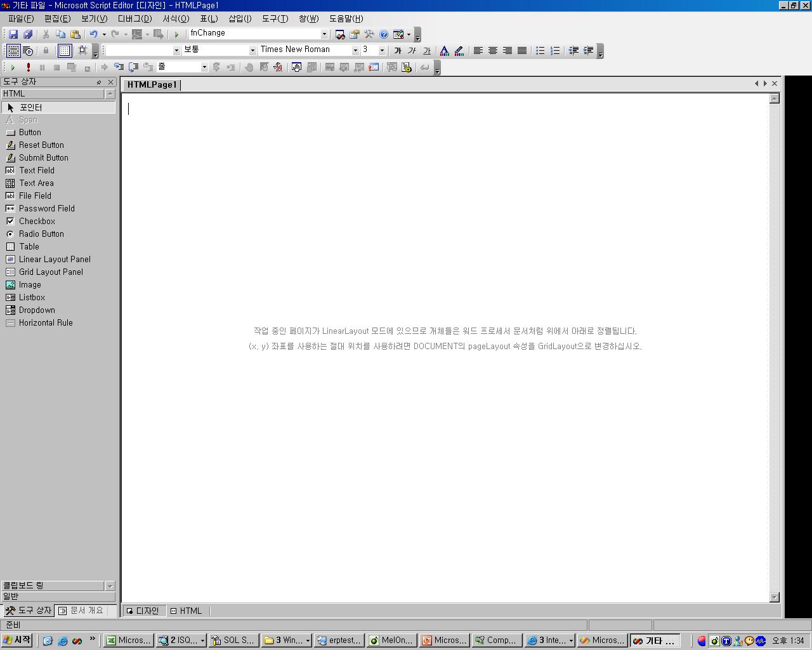Toggle Show Details button

click(28, 51)
